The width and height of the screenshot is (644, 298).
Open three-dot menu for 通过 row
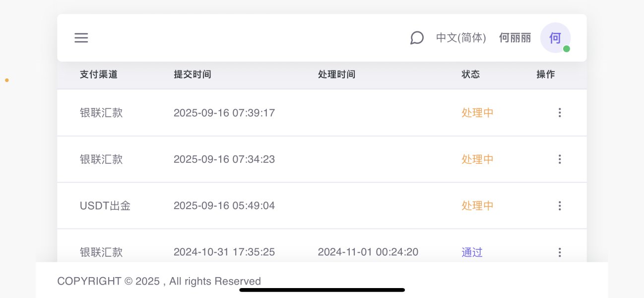point(560,252)
